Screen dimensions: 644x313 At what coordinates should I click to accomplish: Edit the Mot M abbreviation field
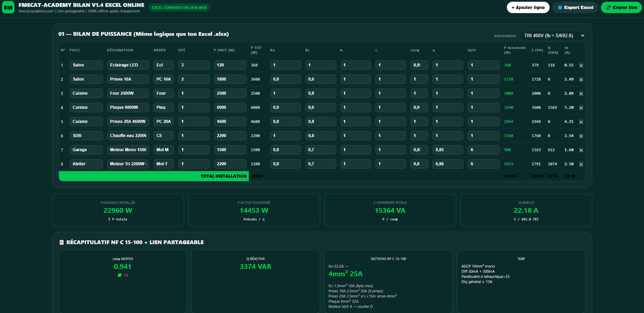click(x=164, y=150)
